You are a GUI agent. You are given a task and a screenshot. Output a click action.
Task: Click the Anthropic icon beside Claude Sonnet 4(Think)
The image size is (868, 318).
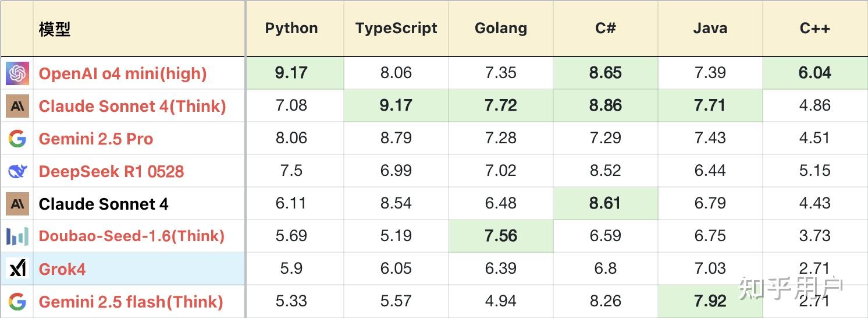[x=17, y=106]
